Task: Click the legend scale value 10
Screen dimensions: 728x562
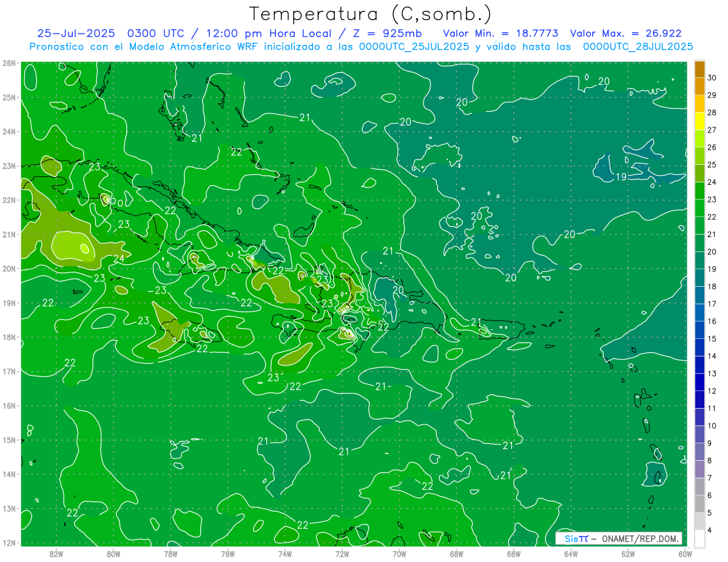Action: pos(712,426)
